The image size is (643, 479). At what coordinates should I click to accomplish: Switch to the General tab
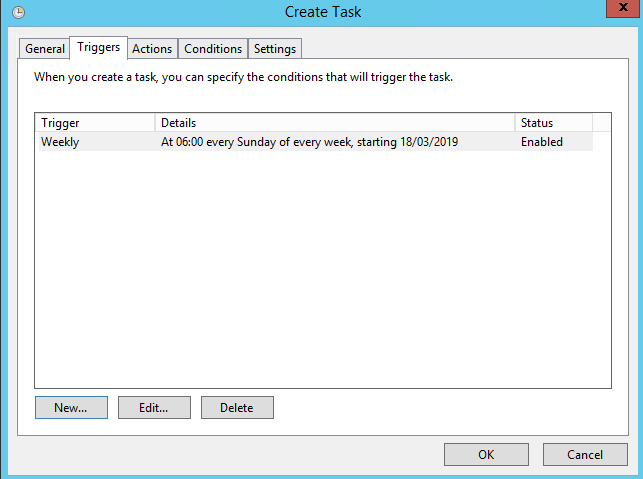click(x=45, y=48)
